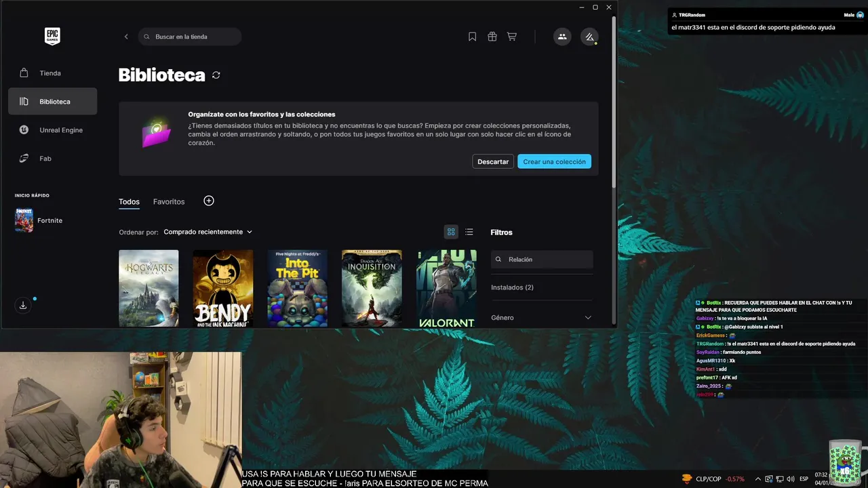The width and height of the screenshot is (868, 488).
Task: Click the folder icon in banner
Action: tap(156, 132)
